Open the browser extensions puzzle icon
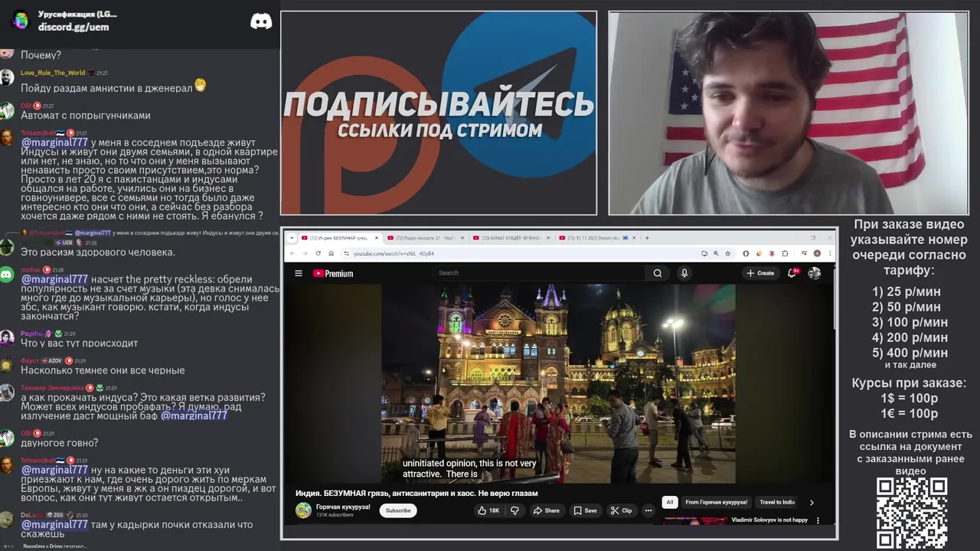This screenshot has width=980, height=551. [785, 253]
